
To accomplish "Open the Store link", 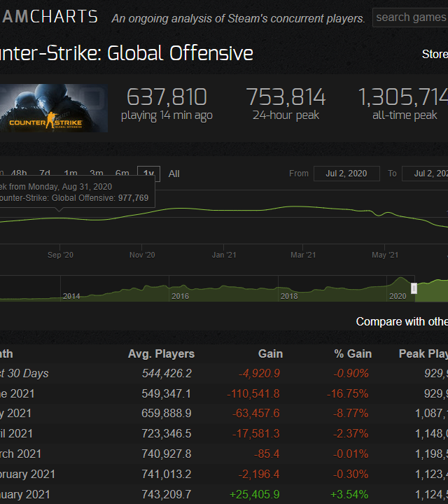I will [434, 54].
